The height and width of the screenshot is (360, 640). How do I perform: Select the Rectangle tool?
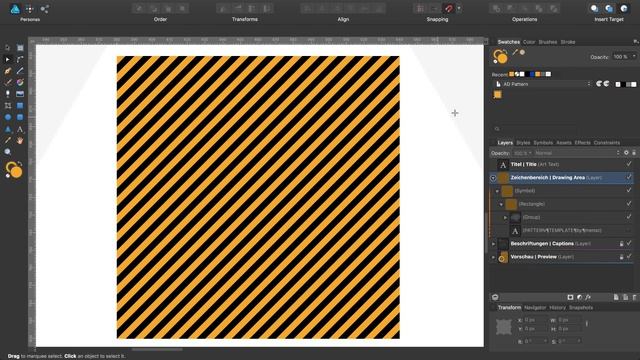20,106
